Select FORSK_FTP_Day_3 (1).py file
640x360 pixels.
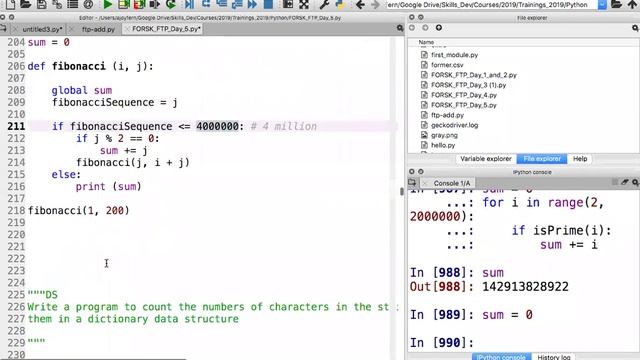(468, 85)
